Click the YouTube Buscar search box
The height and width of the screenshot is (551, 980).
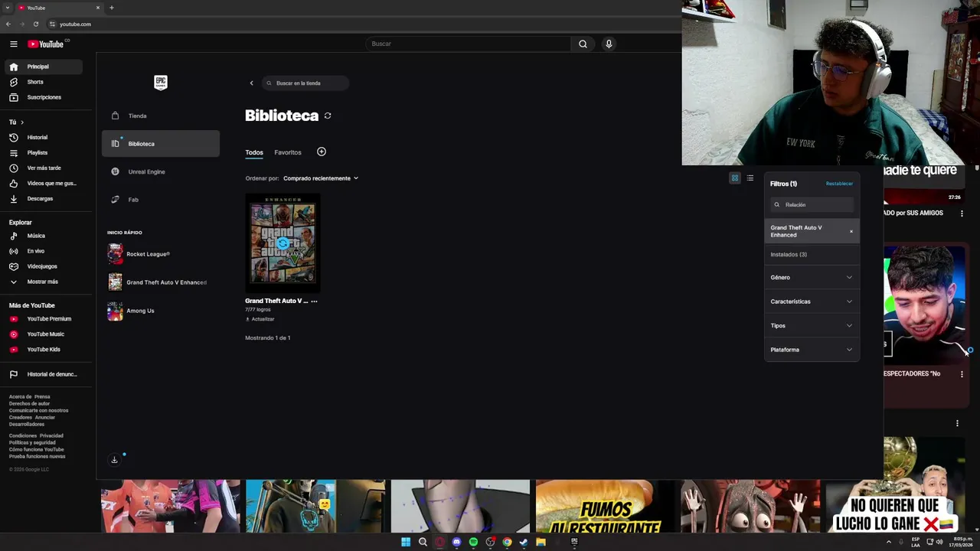(x=468, y=44)
